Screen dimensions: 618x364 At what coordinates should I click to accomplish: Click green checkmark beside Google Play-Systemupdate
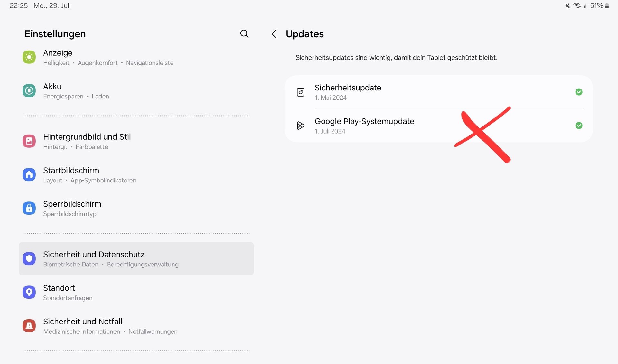tap(579, 126)
